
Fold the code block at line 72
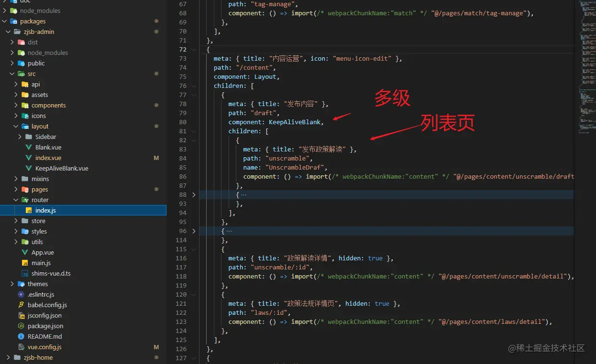click(x=194, y=49)
